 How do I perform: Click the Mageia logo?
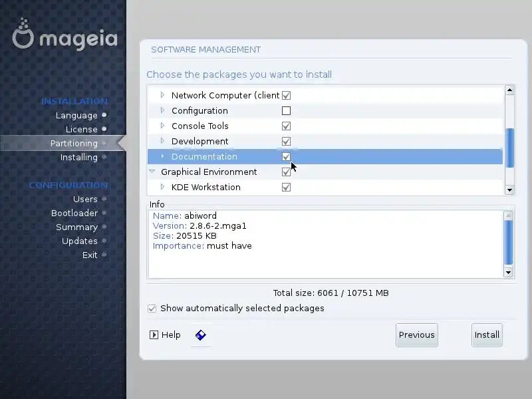[x=65, y=34]
